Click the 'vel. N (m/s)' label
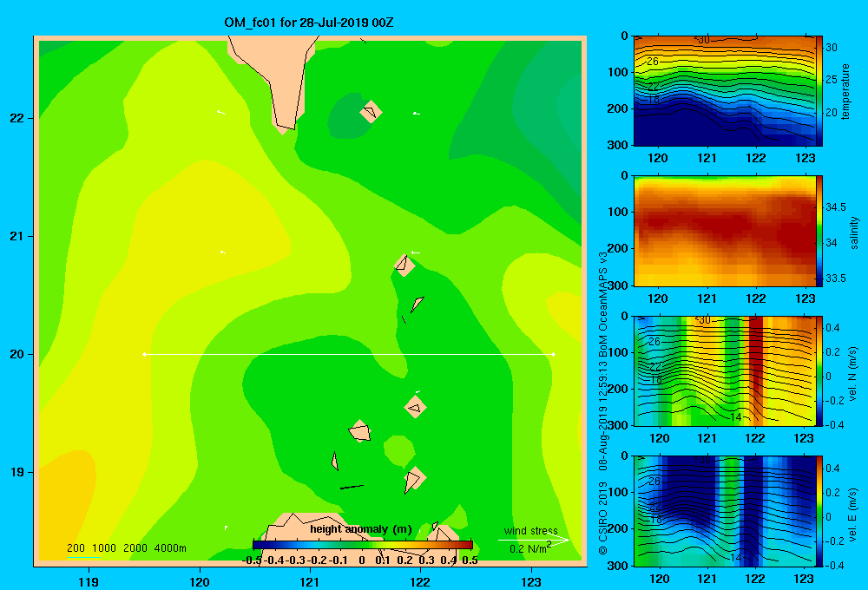868x590 pixels. point(853,374)
